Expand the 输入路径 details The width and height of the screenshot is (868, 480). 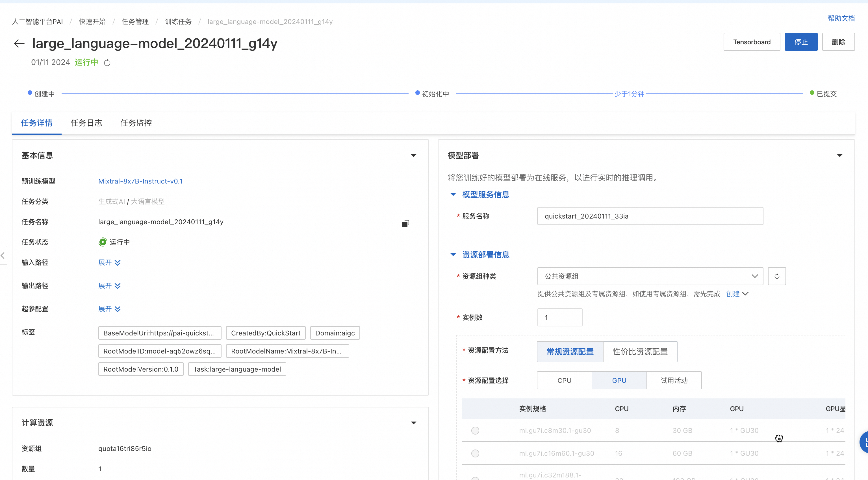[x=109, y=263]
